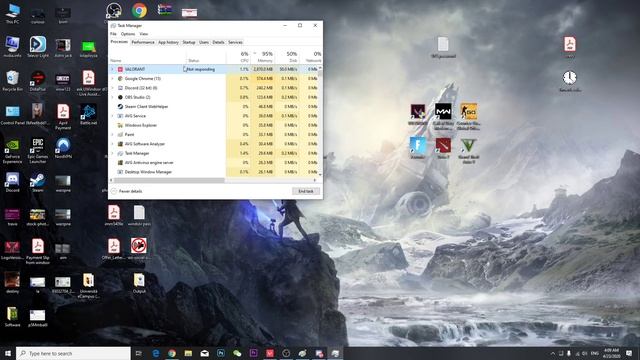640x360 pixels.
Task: Click the Type here to search box
Action: click(73, 353)
